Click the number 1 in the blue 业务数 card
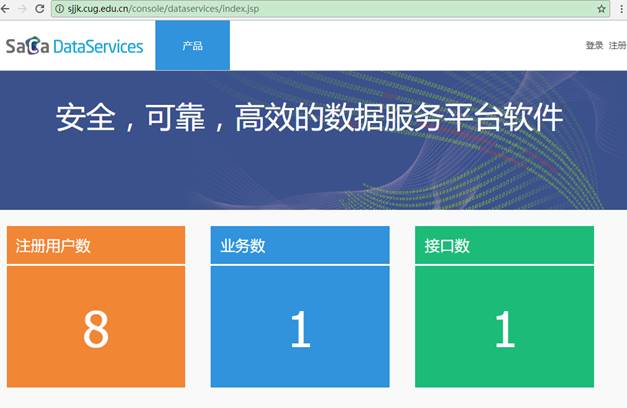This screenshot has width=627, height=408. [300, 330]
